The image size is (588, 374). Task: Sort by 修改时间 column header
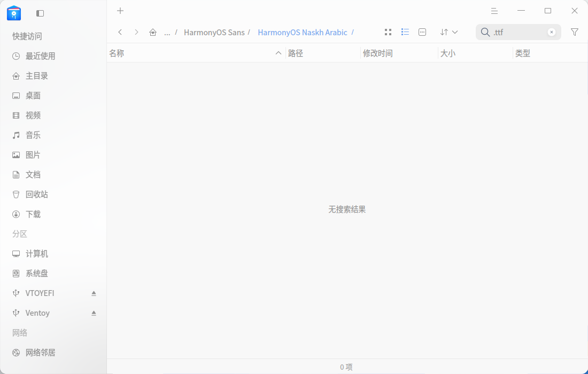pyautogui.click(x=377, y=53)
